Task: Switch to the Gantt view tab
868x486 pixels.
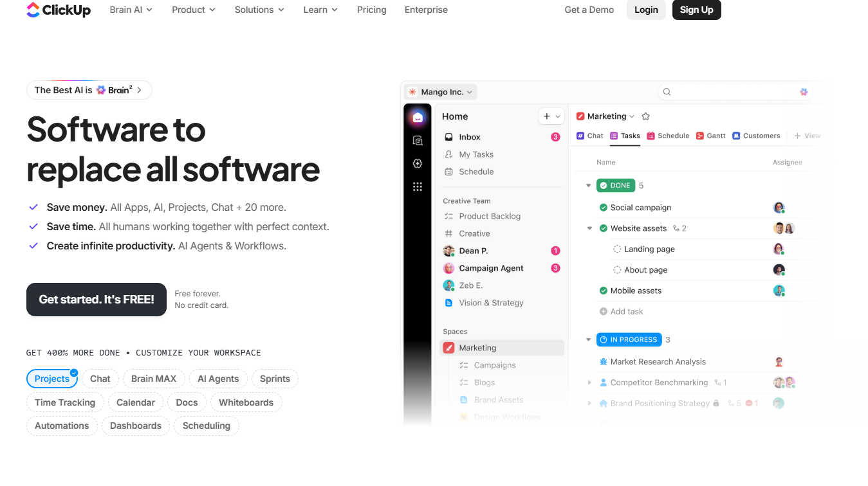Action: click(711, 136)
